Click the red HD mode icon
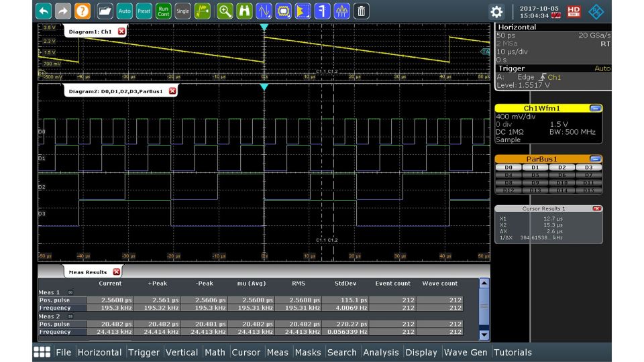Viewport: 644px width, 362px height. pos(574,11)
